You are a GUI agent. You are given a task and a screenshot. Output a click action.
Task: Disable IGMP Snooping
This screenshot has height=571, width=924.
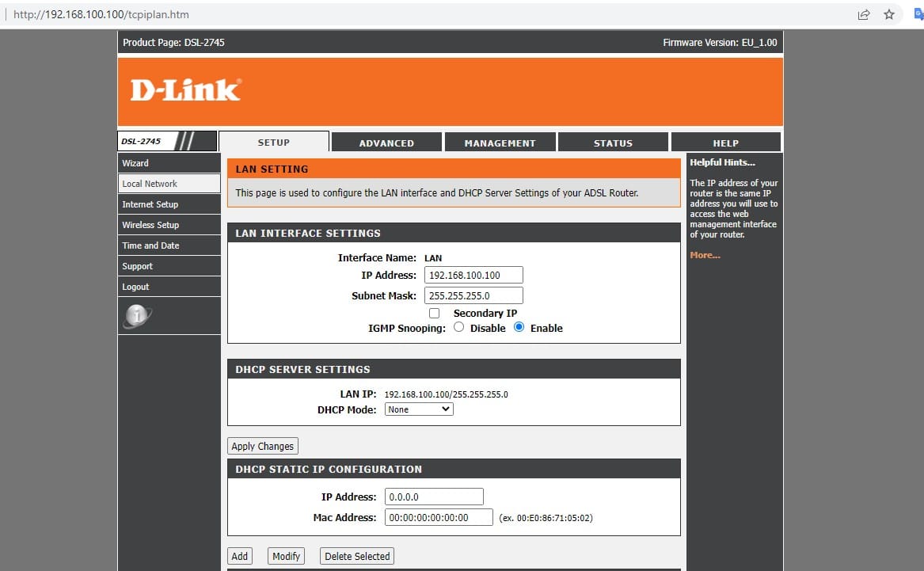tap(458, 327)
